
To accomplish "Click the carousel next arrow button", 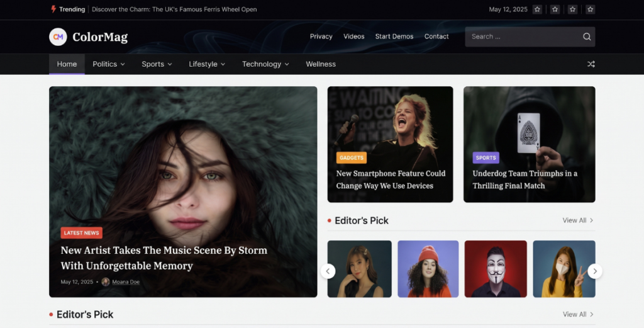I will click(x=595, y=271).
